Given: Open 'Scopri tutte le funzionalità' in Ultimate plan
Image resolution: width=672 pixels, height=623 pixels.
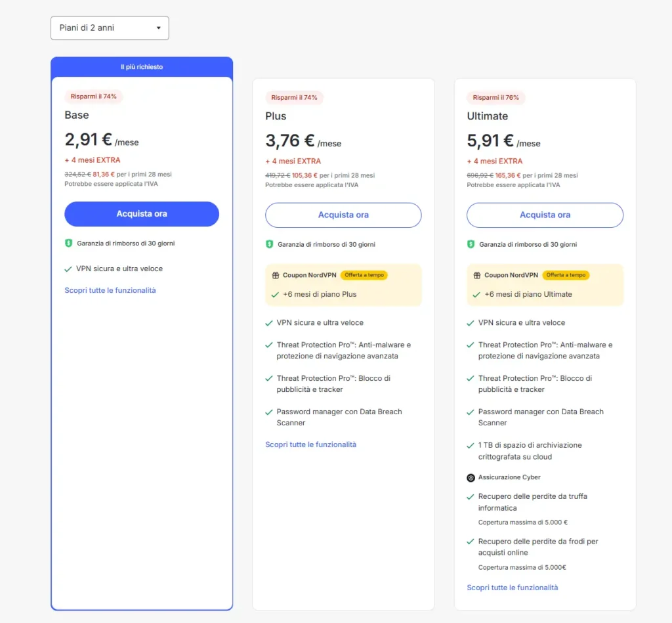Looking at the screenshot, I should [512, 588].
